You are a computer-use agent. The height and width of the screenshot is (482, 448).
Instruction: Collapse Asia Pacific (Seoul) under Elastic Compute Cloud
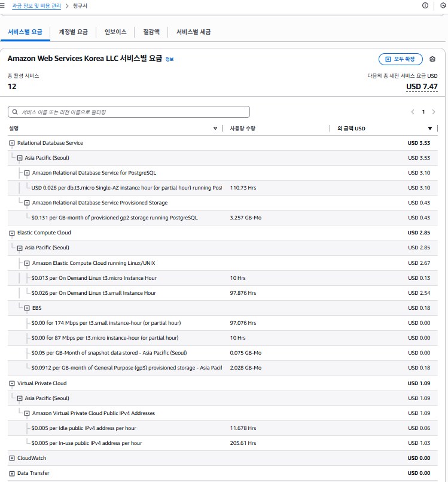pos(20,248)
